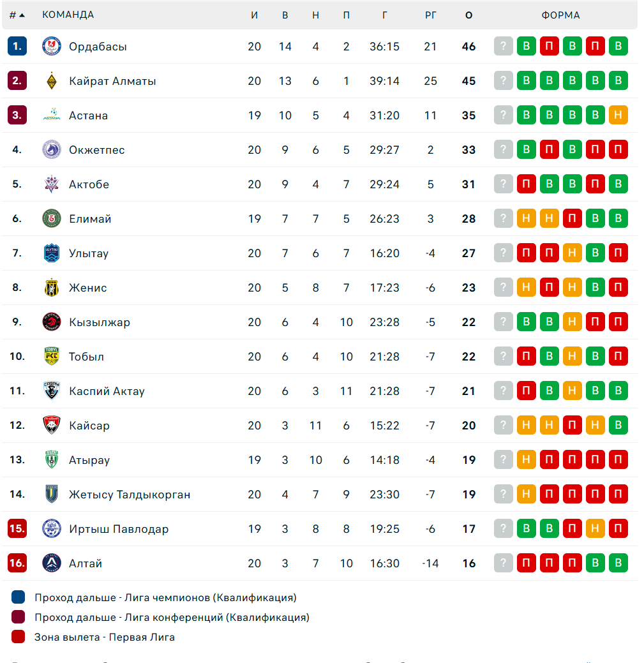Click the КОМАНДА column header

click(x=68, y=15)
